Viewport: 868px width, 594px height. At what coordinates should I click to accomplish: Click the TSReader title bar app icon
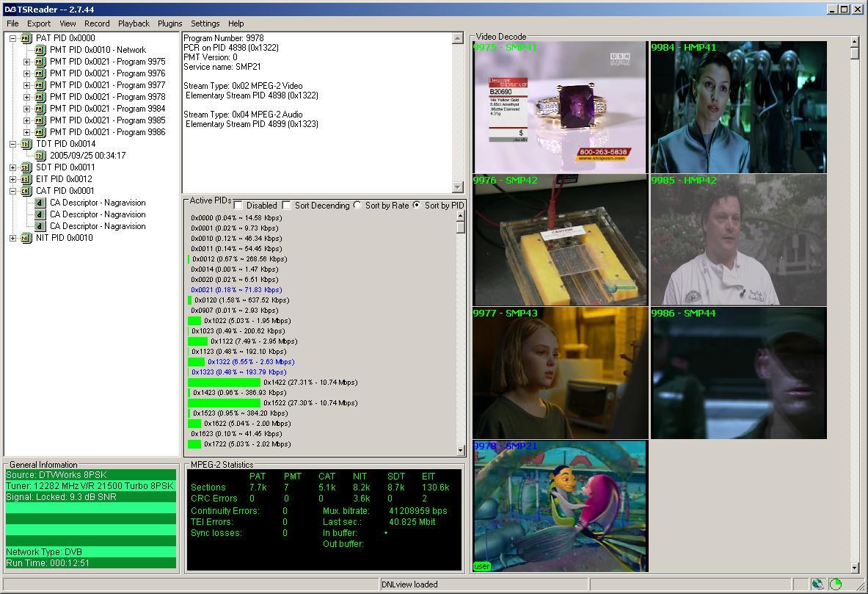[x=10, y=10]
